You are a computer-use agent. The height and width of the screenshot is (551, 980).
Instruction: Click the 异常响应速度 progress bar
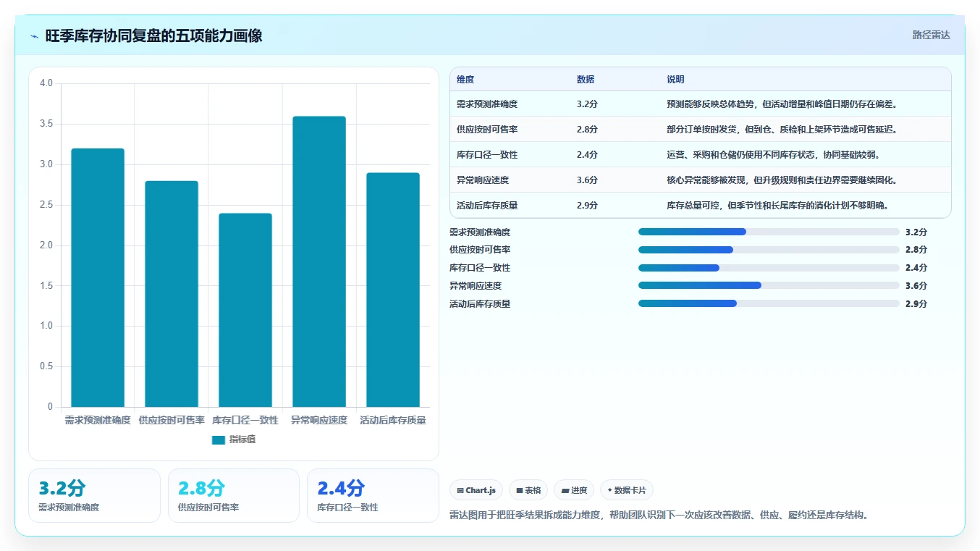click(769, 285)
